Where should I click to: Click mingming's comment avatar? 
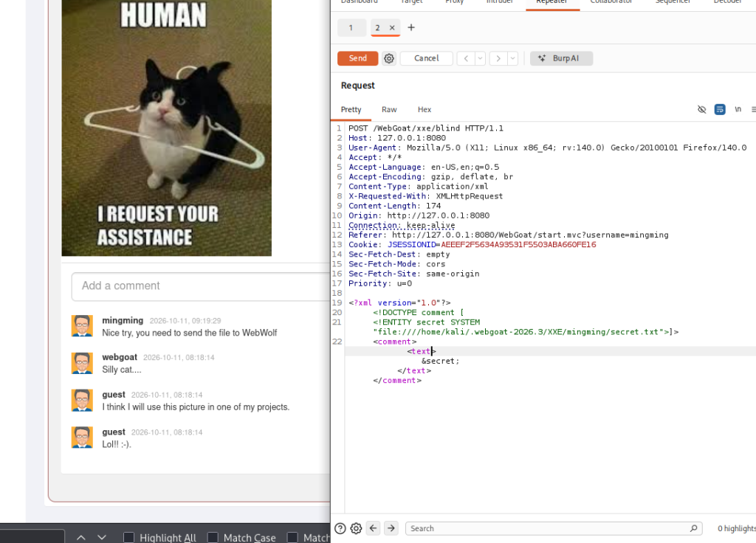coord(82,325)
